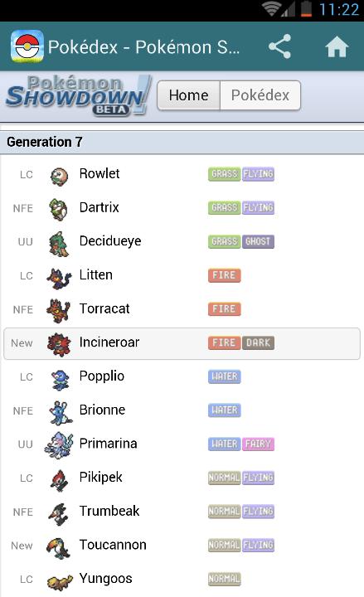The image size is (364, 597).
Task: Click the GHOST type badge on Decidueye
Action: click(258, 241)
